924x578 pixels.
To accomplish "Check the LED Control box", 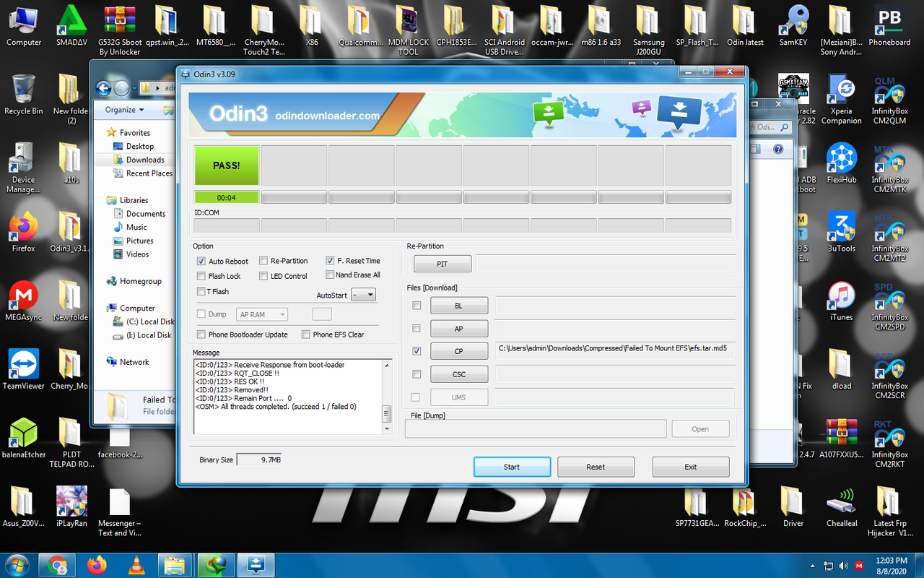I will click(x=263, y=276).
